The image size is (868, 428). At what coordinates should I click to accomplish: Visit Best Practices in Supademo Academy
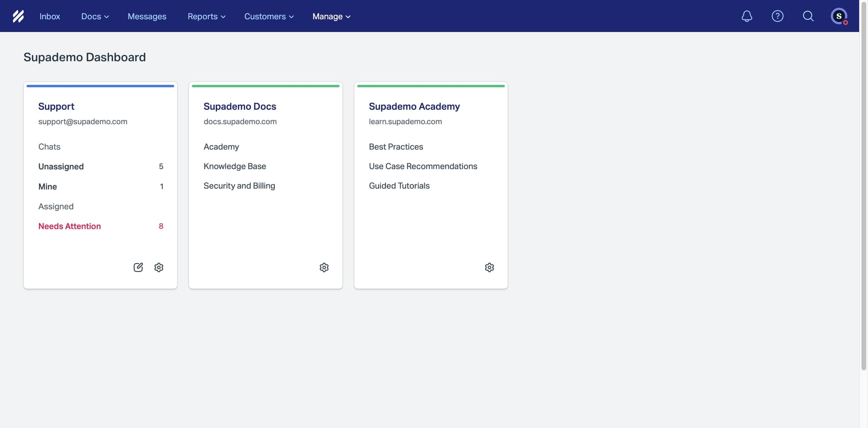point(396,146)
